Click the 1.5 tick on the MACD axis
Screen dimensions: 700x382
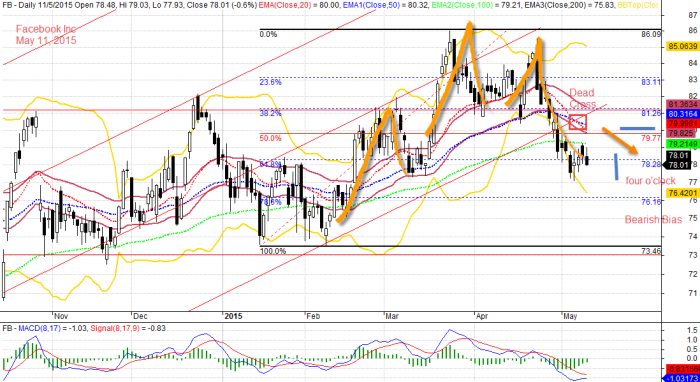pos(692,330)
